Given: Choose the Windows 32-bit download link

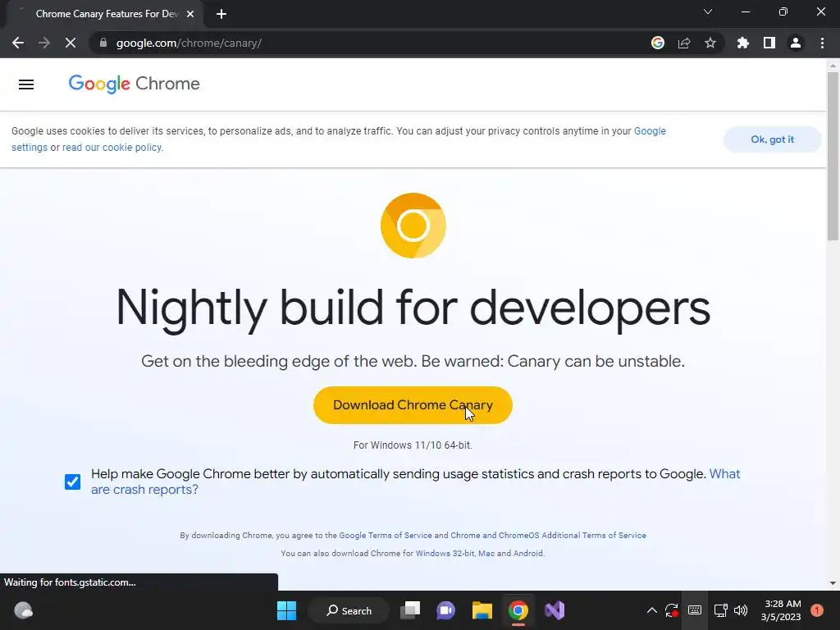Looking at the screenshot, I should [x=445, y=554].
